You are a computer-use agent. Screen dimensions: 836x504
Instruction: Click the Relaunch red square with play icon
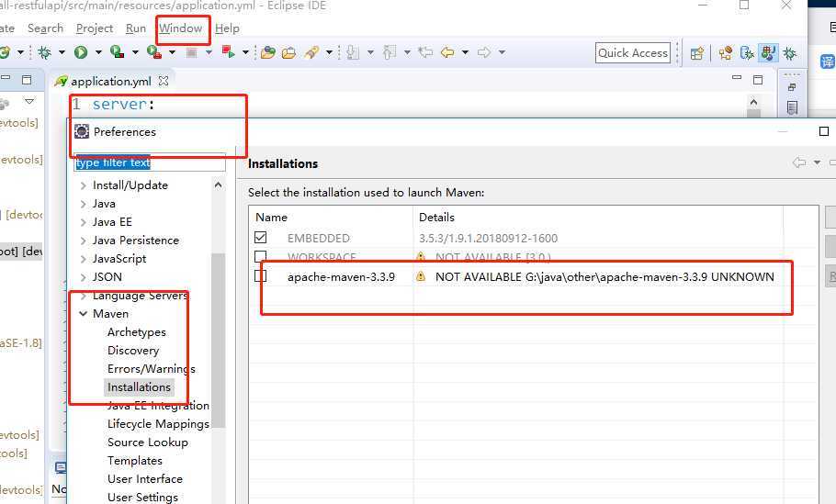pos(228,52)
